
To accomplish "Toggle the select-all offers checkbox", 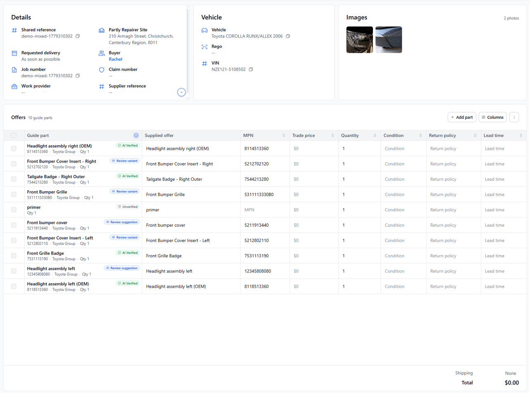I will [14, 135].
